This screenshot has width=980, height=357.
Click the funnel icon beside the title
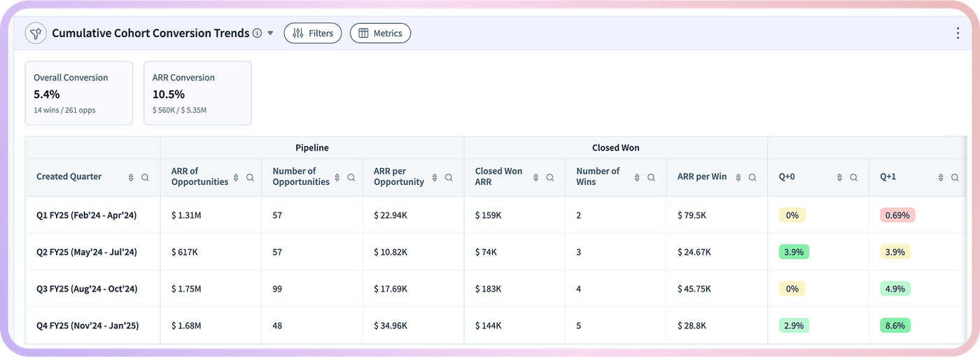point(36,33)
